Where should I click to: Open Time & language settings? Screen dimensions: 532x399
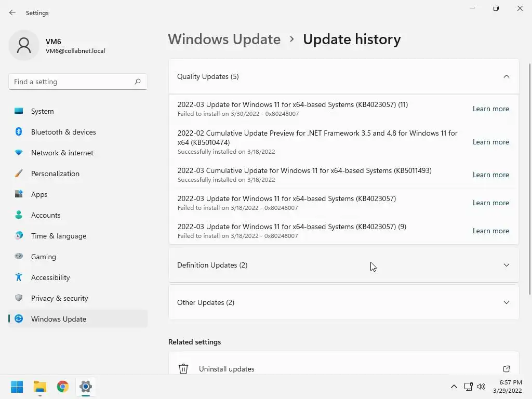(x=78, y=235)
